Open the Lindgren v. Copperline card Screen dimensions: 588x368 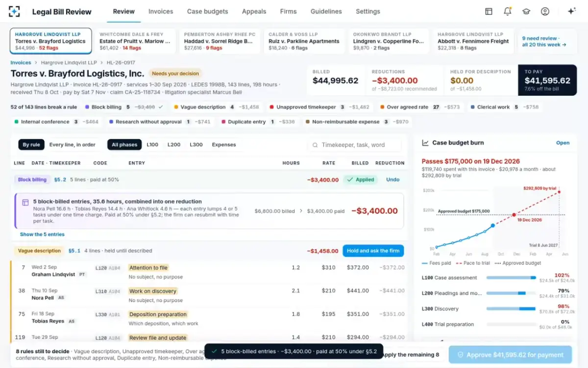pyautogui.click(x=389, y=41)
